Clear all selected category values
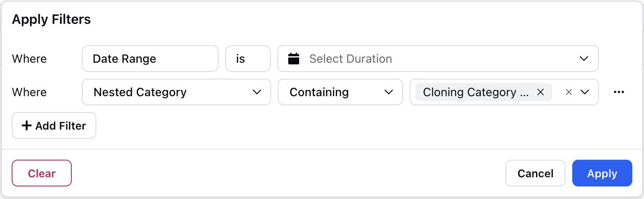 click(x=569, y=92)
